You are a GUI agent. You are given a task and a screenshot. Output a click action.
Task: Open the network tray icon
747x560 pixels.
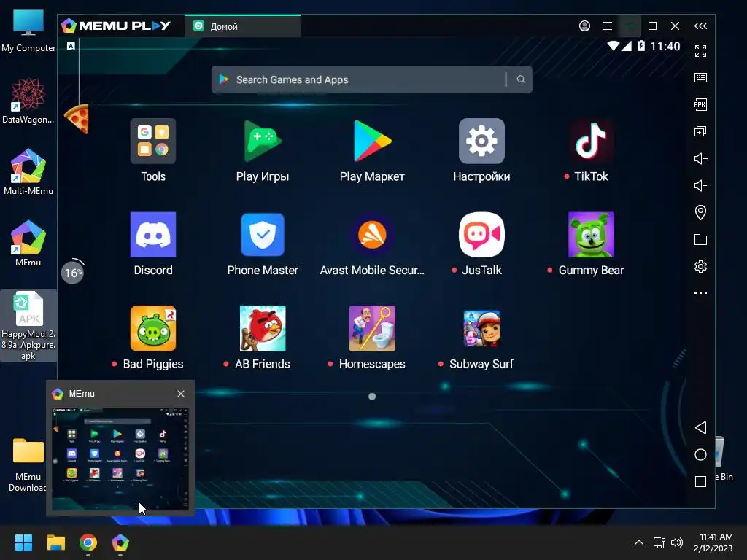[659, 542]
